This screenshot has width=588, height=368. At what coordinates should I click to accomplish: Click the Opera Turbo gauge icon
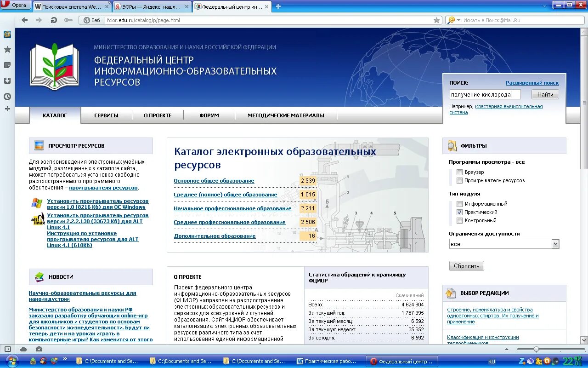tap(39, 349)
